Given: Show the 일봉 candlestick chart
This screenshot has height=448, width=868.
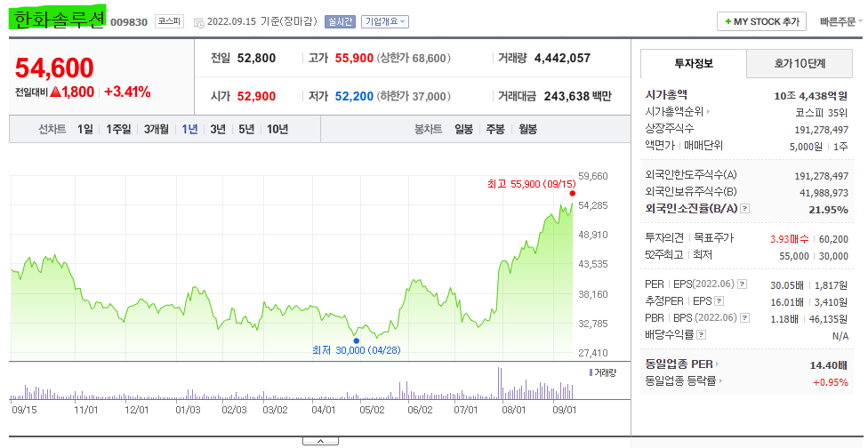Looking at the screenshot, I should [x=464, y=129].
